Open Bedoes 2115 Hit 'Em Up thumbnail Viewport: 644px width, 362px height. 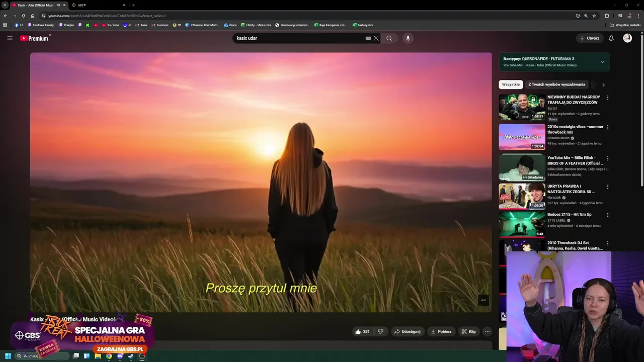point(522,224)
